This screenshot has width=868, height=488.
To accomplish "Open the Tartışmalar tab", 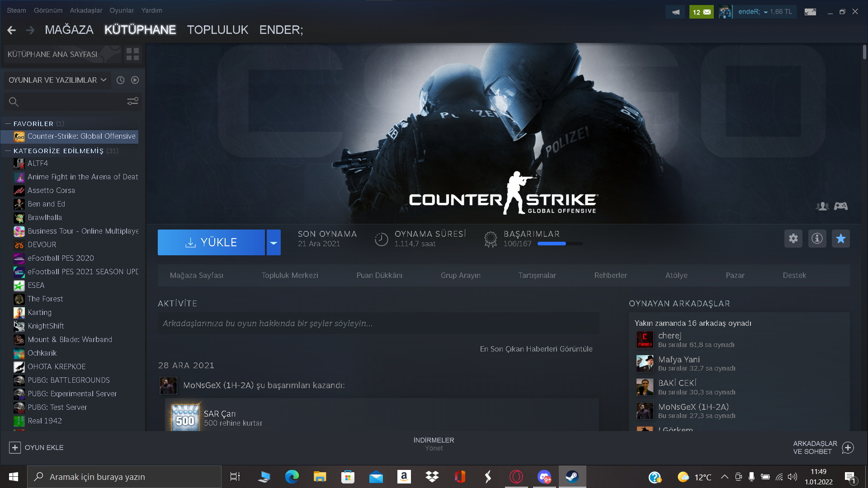I will [537, 275].
